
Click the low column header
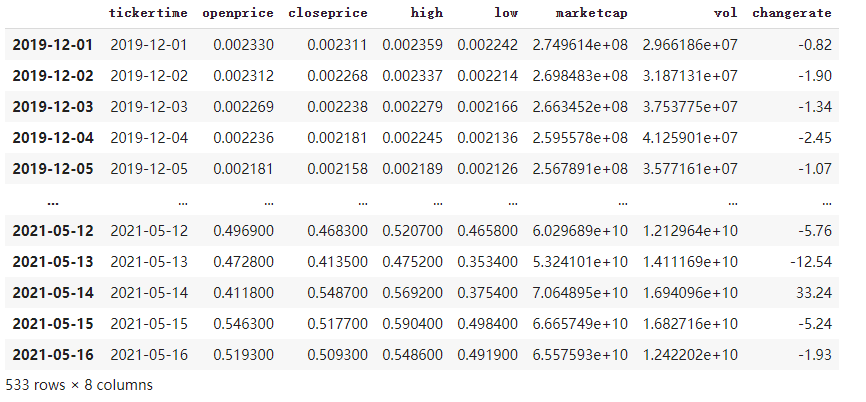click(506, 13)
